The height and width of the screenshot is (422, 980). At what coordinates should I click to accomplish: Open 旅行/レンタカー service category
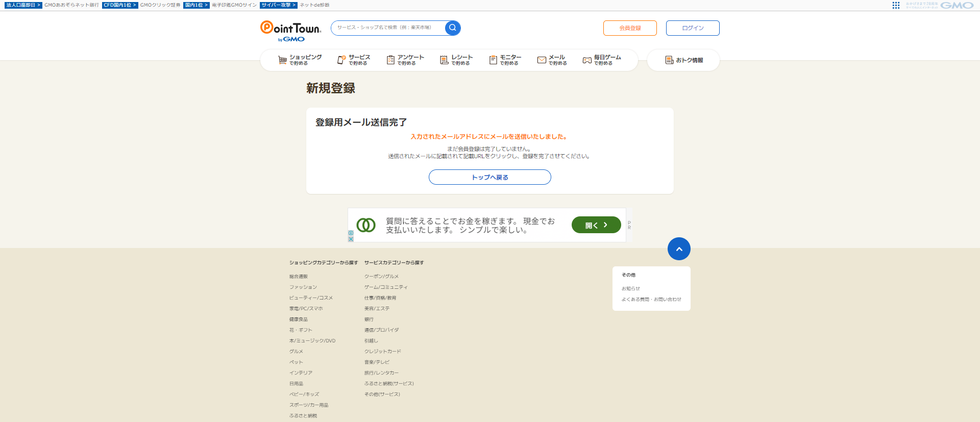click(x=381, y=373)
